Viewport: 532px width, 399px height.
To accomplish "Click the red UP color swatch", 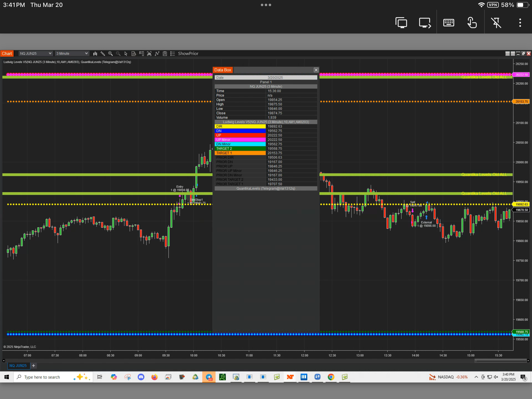I will tap(240, 135).
